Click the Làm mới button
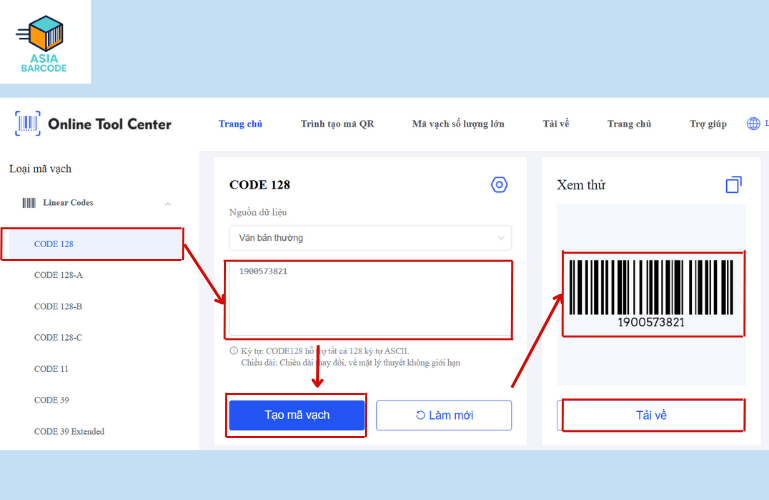Screen dimensions: 769x500 coord(444,415)
